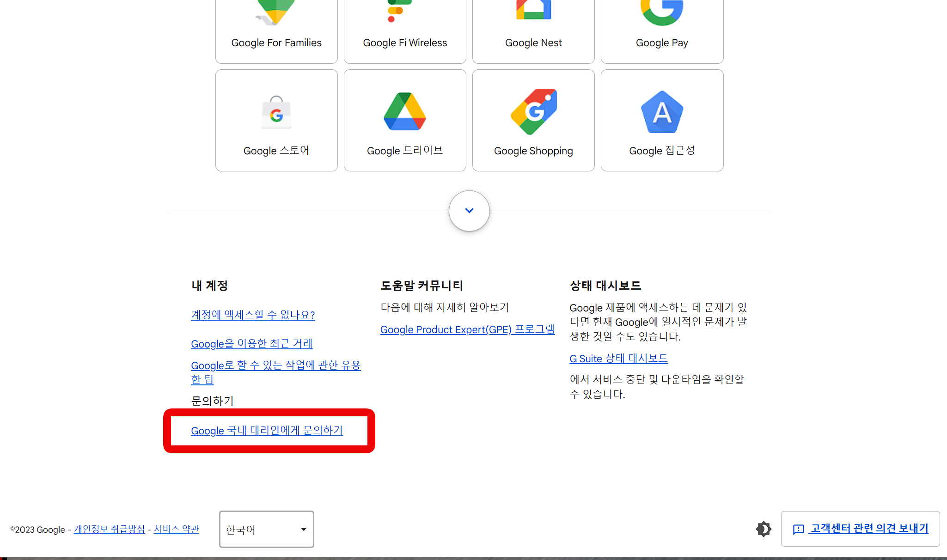Click the Google 스토어 label text

276,151
